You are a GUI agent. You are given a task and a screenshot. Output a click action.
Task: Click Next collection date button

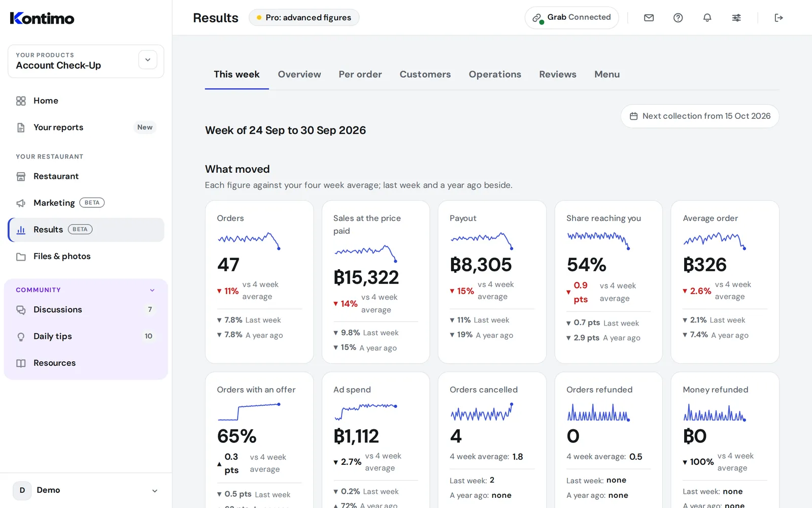point(700,116)
